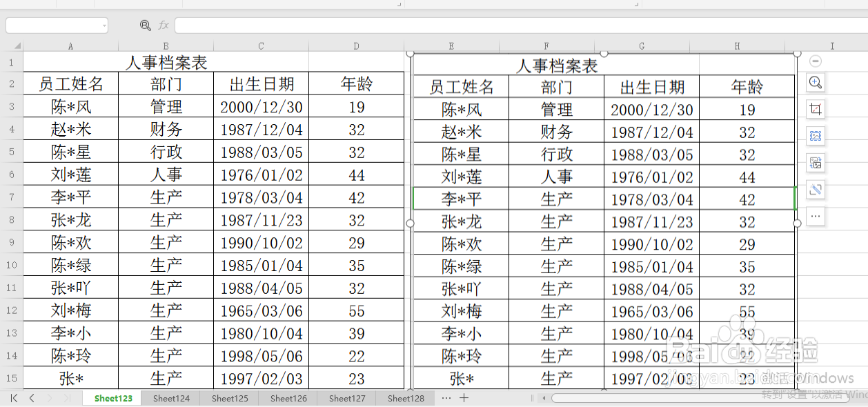
Task: Select the crop tool for picture
Action: 816,110
